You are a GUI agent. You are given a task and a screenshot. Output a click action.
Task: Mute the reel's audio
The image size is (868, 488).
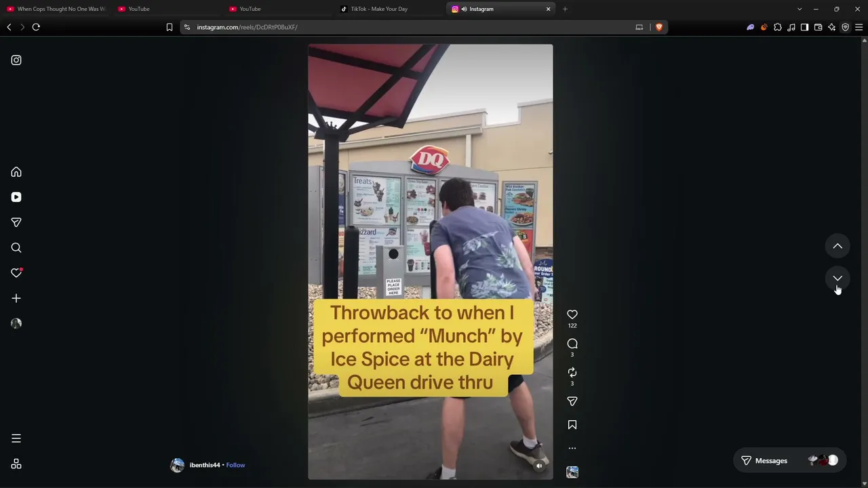coord(539,466)
